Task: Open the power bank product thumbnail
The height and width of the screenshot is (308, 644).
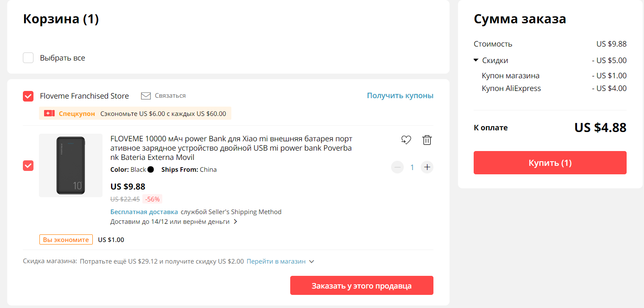Action: [x=71, y=165]
